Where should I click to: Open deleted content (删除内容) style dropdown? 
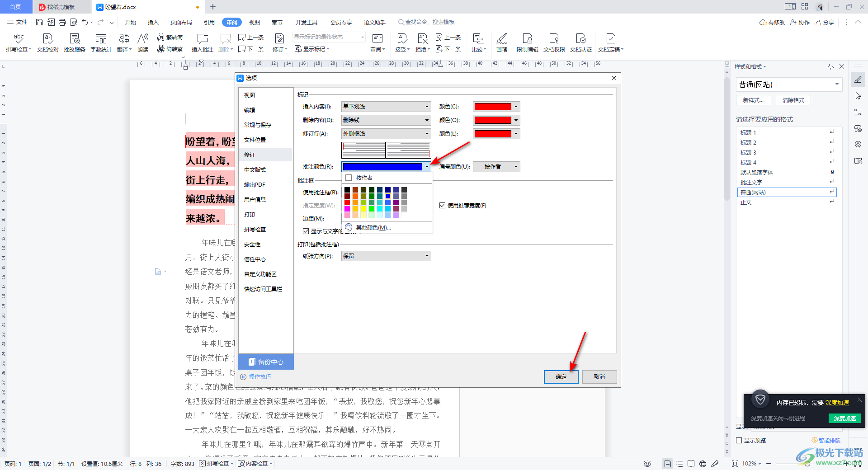click(386, 120)
